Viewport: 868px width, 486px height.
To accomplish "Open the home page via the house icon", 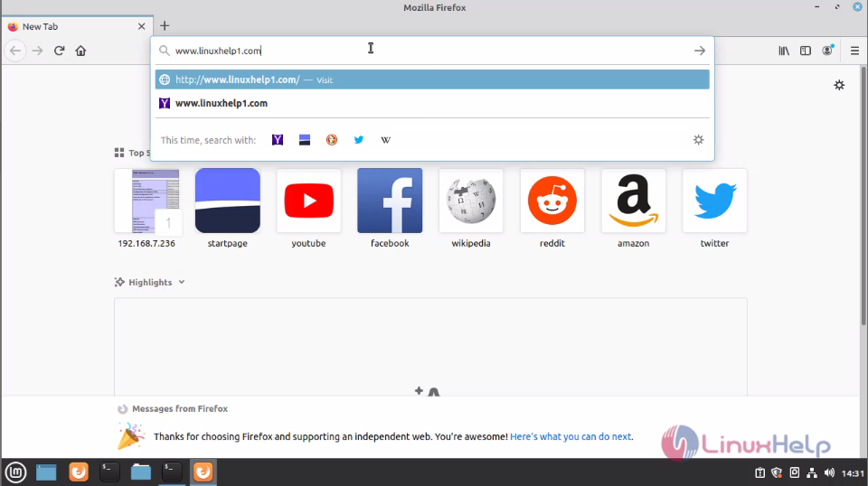I will (80, 51).
